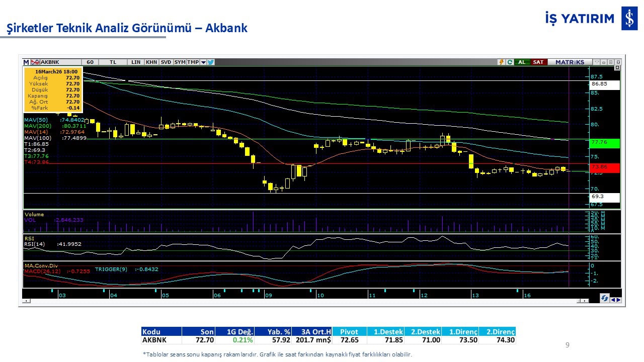644x362 pixels.
Task: Expand the dropdown arrow after TMP
Action: (x=203, y=62)
